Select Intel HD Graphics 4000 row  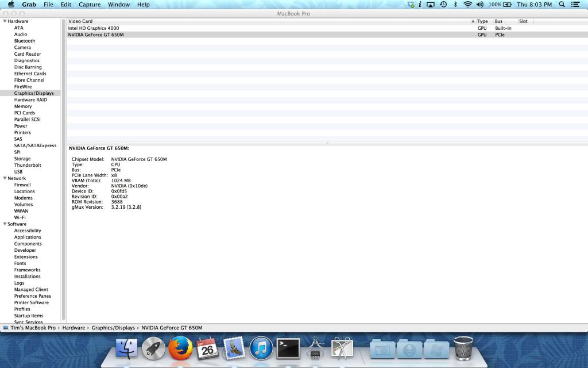pyautogui.click(x=327, y=28)
